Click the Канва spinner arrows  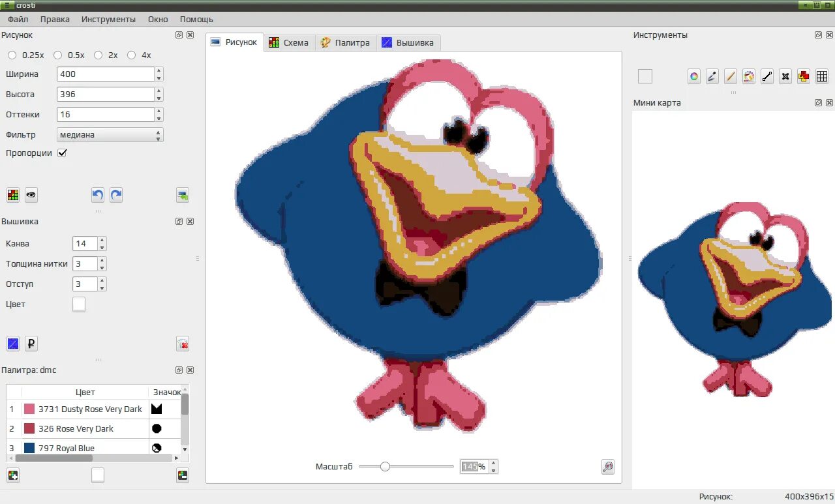click(102, 244)
